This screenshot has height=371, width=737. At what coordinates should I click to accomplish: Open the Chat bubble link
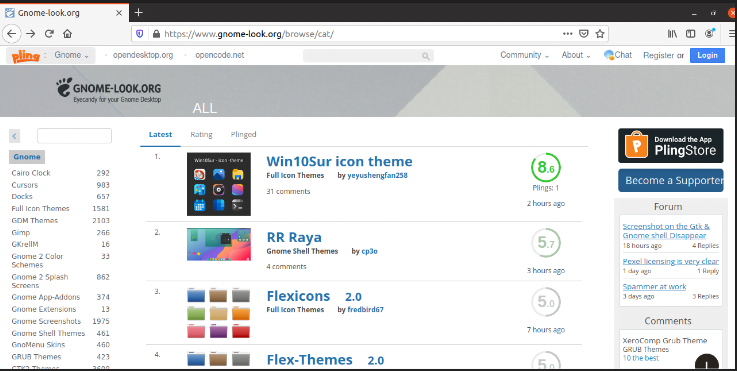[618, 55]
